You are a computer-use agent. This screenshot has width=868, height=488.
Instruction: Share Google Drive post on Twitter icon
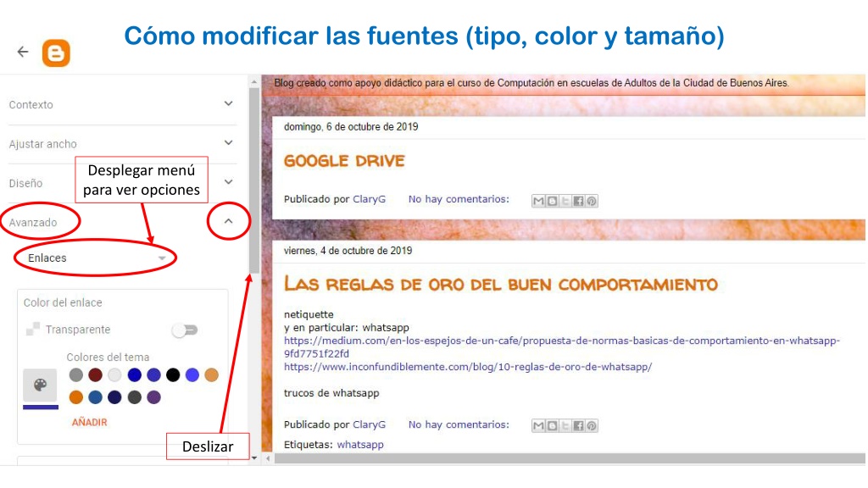(565, 201)
